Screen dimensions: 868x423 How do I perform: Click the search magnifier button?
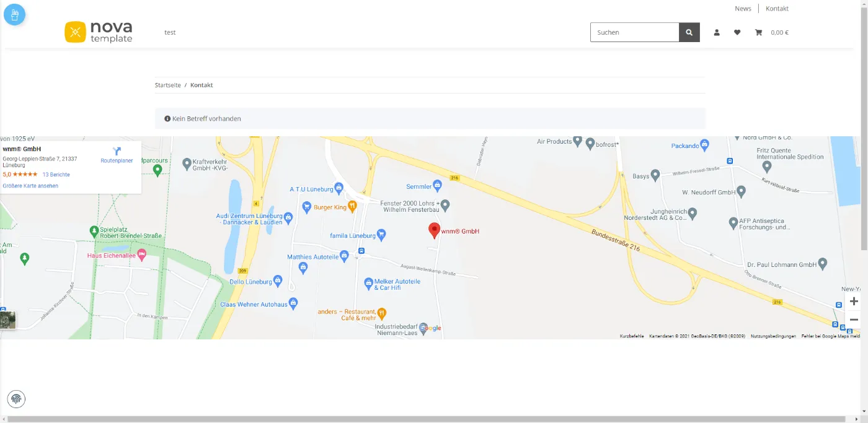[689, 32]
